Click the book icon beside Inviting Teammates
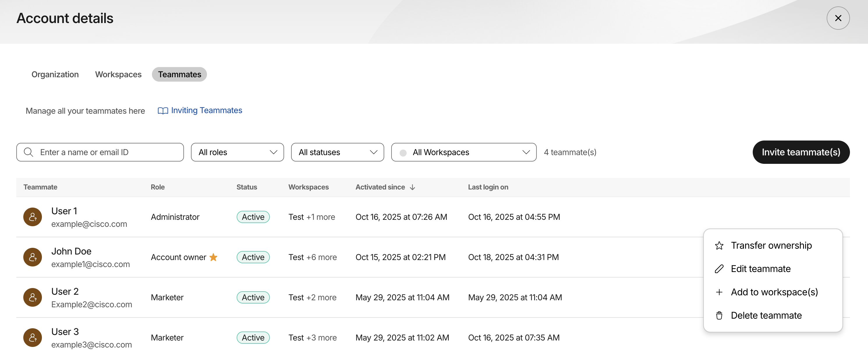The image size is (868, 358). [x=163, y=111]
